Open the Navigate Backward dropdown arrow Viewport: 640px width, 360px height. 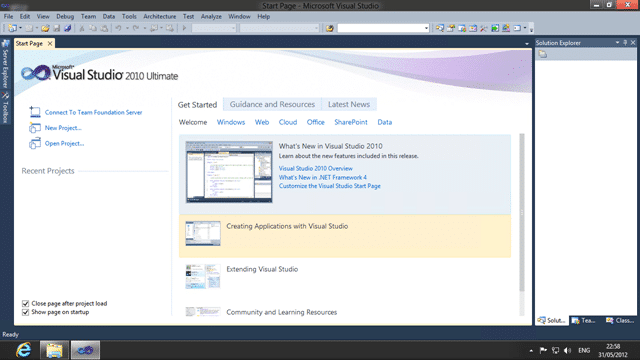click(161, 28)
